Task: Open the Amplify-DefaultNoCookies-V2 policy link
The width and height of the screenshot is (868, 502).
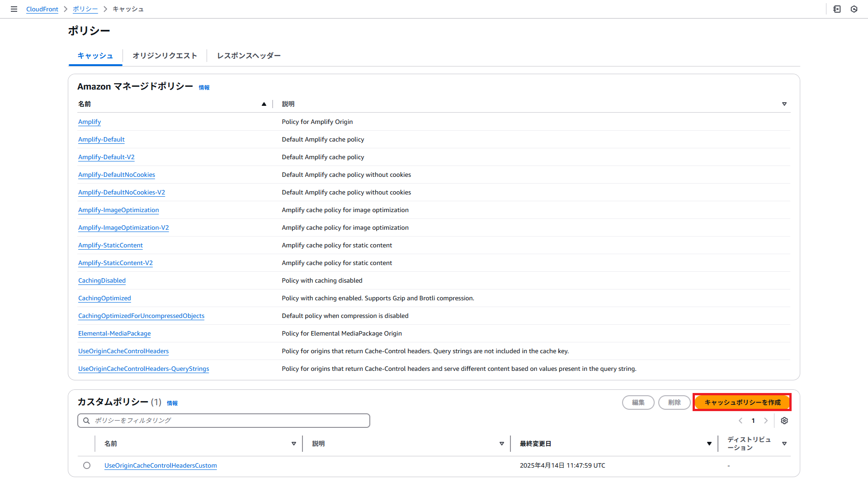Action: (122, 192)
